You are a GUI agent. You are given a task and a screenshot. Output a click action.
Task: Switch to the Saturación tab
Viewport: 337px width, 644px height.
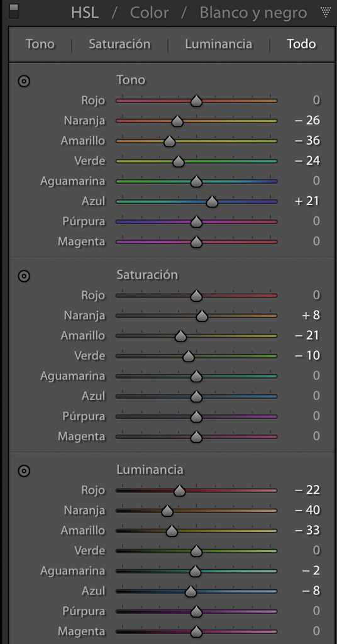(x=119, y=44)
